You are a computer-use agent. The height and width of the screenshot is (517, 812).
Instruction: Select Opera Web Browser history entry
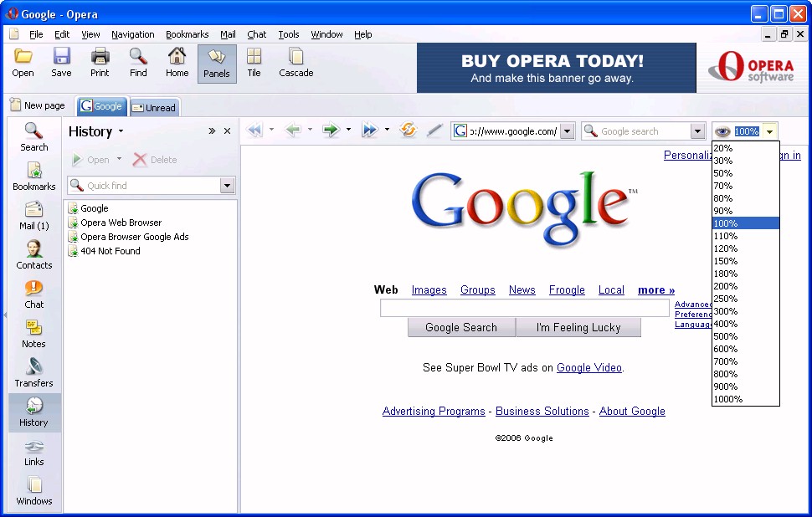(x=121, y=223)
